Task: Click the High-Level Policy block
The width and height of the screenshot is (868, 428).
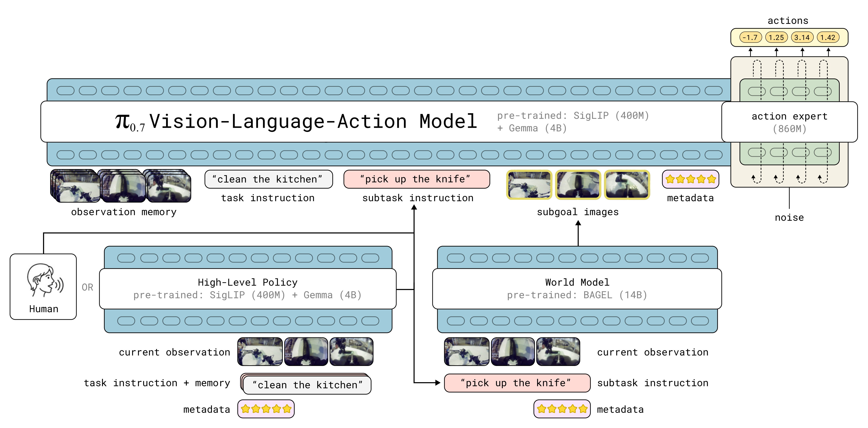Action: click(x=248, y=289)
